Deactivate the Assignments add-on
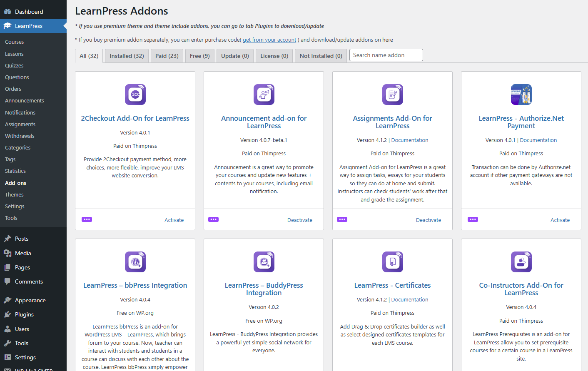 coord(429,220)
